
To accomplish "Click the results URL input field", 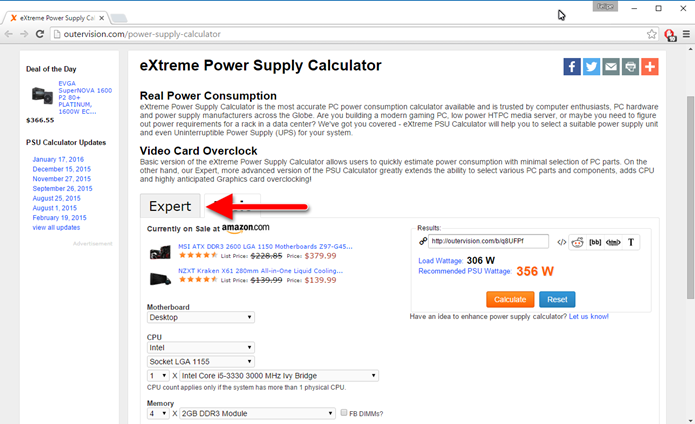I will pyautogui.click(x=488, y=241).
